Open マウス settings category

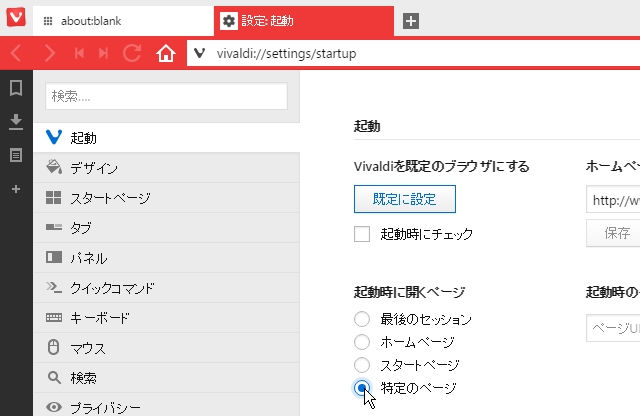[x=167, y=348]
